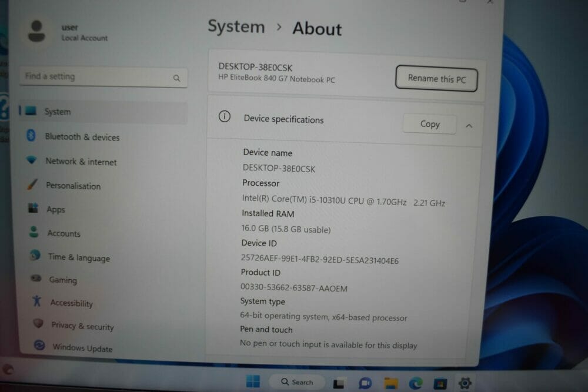Click the Accounts person icon
Viewport: 588px width, 392px height.
point(34,232)
